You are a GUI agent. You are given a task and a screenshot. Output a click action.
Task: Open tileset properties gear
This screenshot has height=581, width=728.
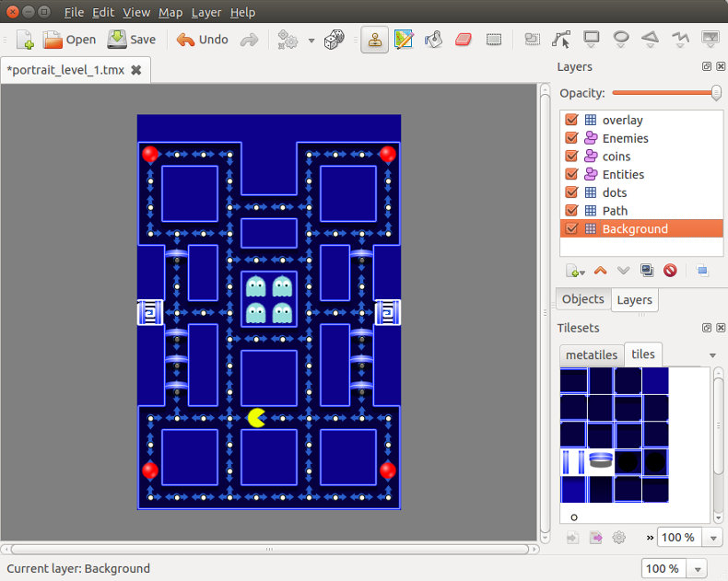tap(619, 538)
